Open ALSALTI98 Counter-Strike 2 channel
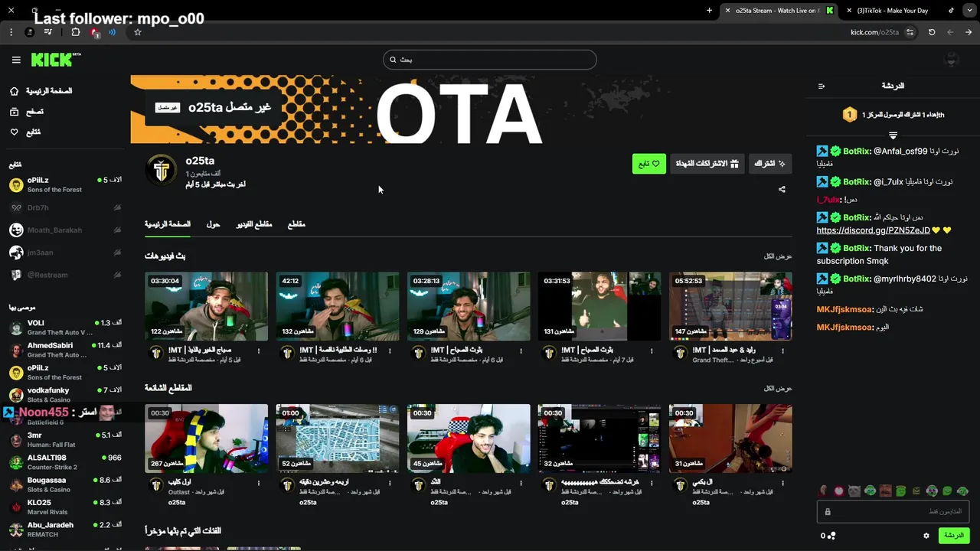The width and height of the screenshot is (980, 551). tap(65, 462)
